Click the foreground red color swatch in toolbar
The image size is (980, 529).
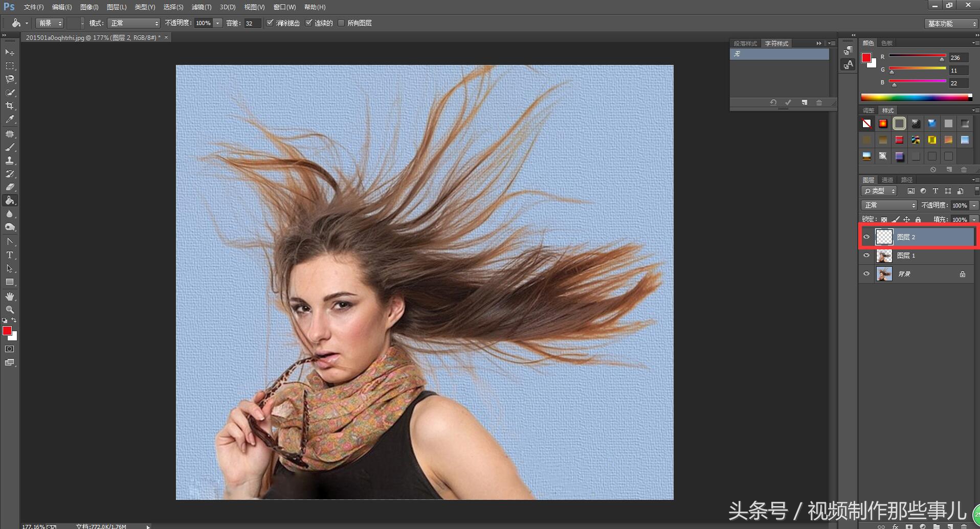pos(7,331)
